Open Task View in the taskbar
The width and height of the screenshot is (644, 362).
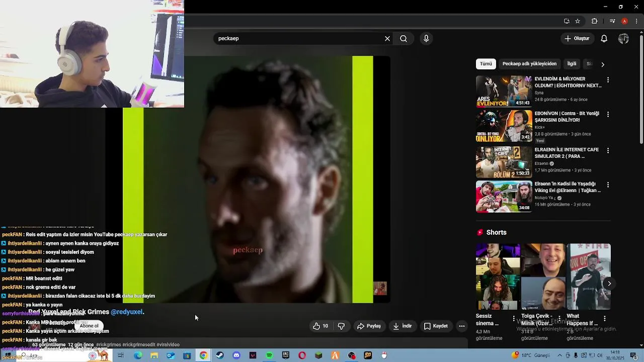121,355
